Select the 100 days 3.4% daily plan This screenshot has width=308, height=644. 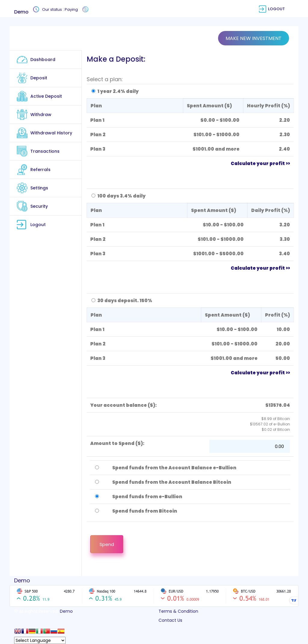(93, 196)
